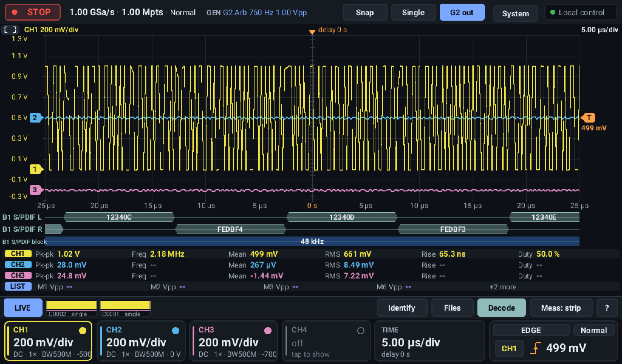The width and height of the screenshot is (622, 364).
Task: Open the EDGE trigger type selector
Action: (531, 330)
